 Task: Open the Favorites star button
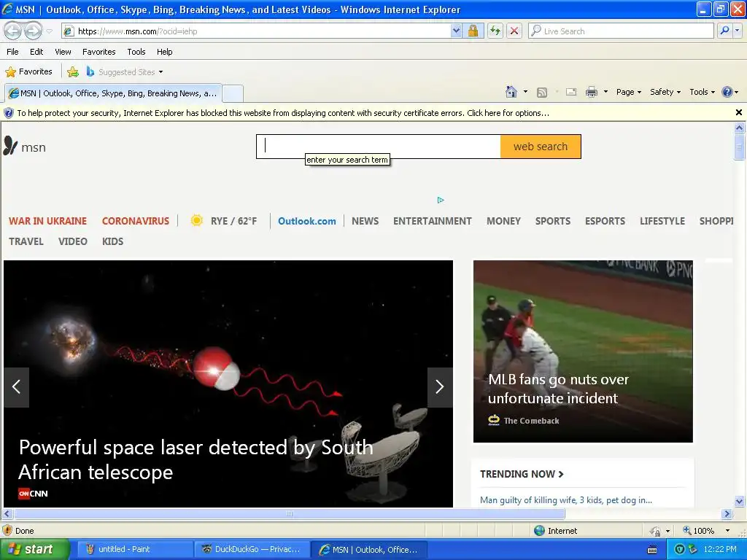click(28, 72)
